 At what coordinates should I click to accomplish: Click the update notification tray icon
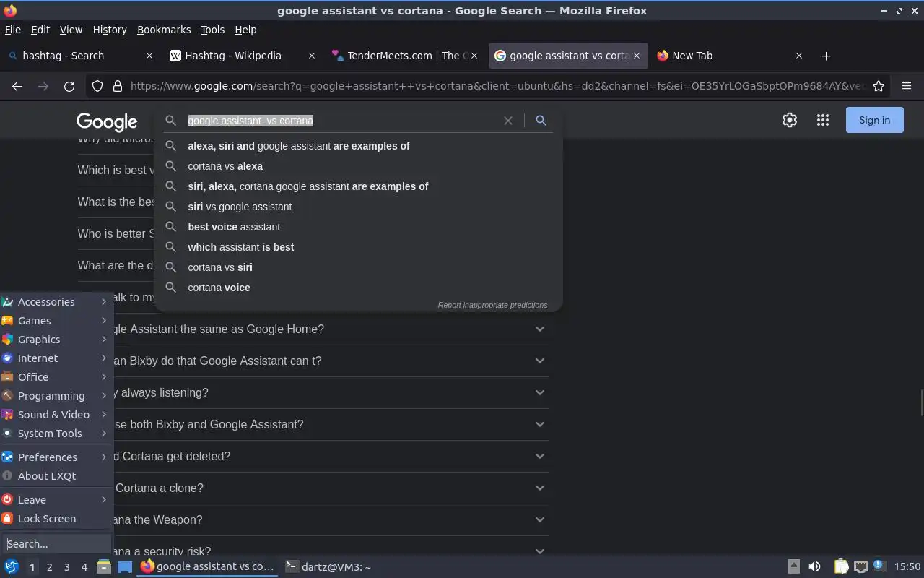tap(879, 566)
